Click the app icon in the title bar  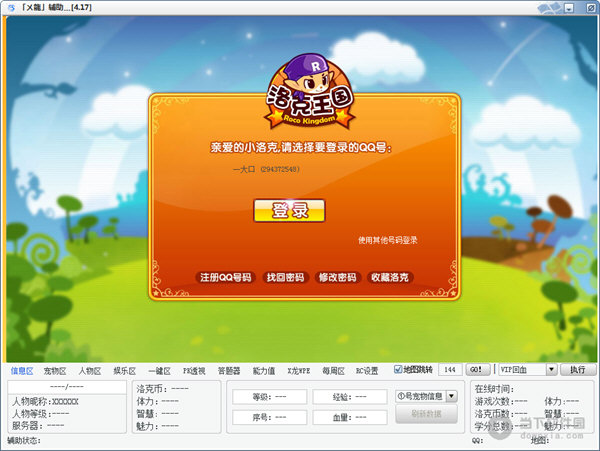point(11,7)
